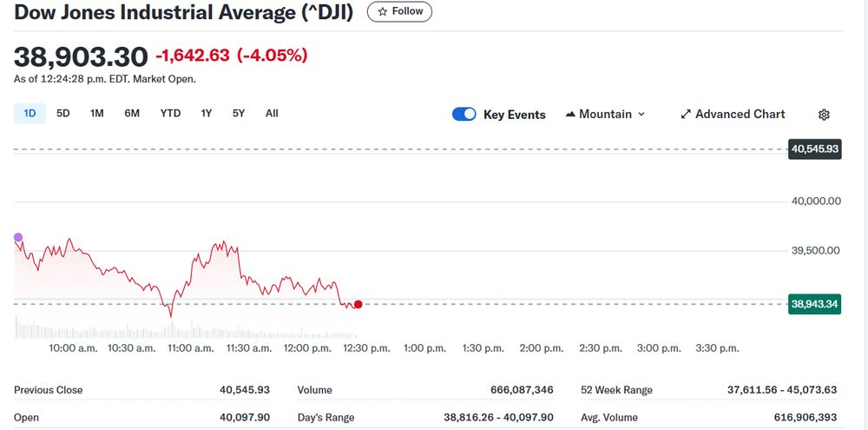868x430 pixels.
Task: Select the 5Y range tab
Action: point(239,114)
